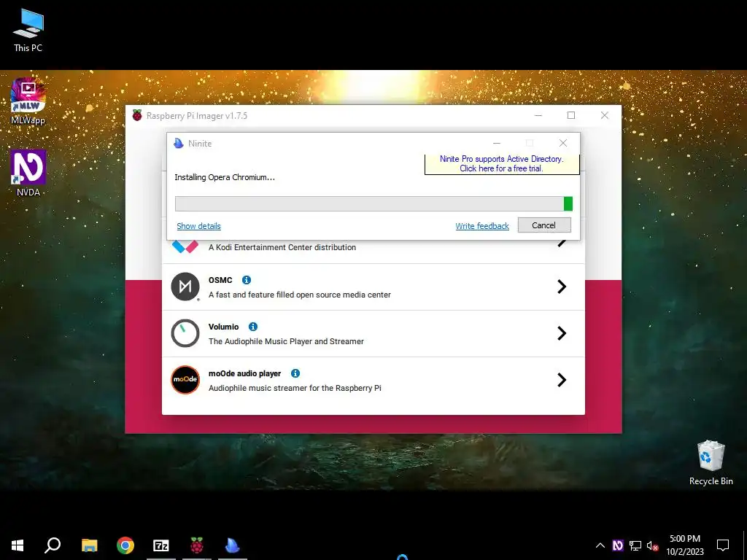
Task: Switch to Ninite taskbar icon
Action: click(233, 545)
